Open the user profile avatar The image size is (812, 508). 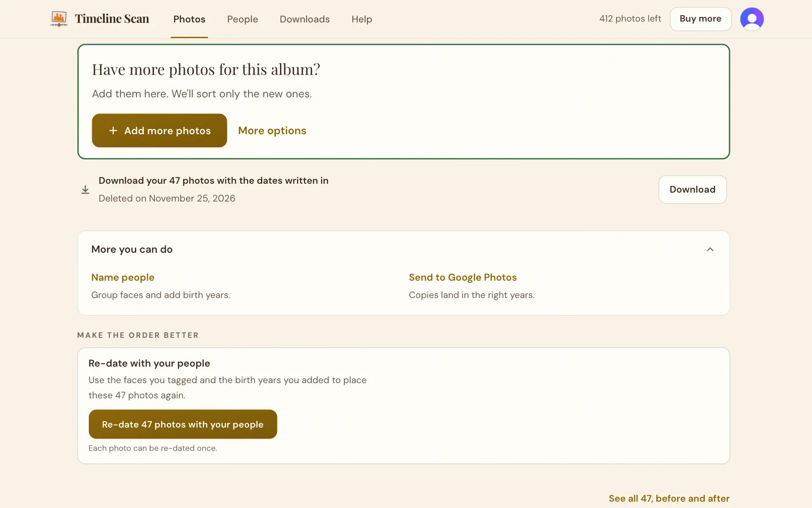[x=752, y=19]
